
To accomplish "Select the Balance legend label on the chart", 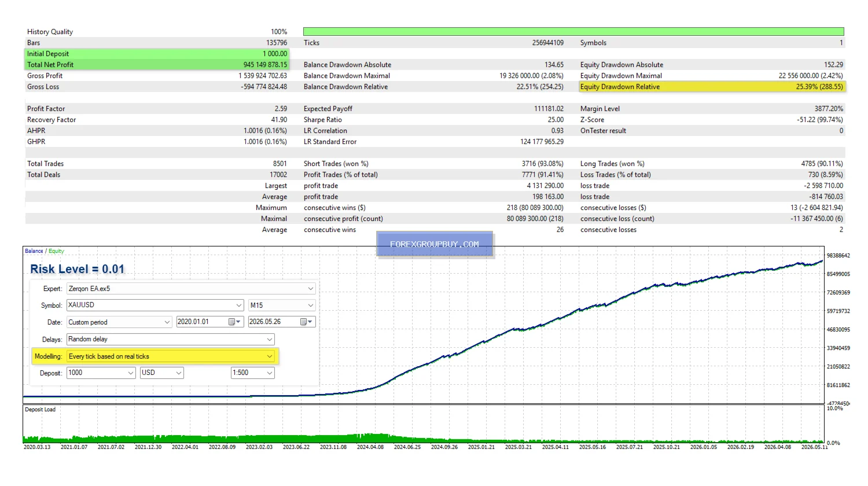I will (34, 251).
